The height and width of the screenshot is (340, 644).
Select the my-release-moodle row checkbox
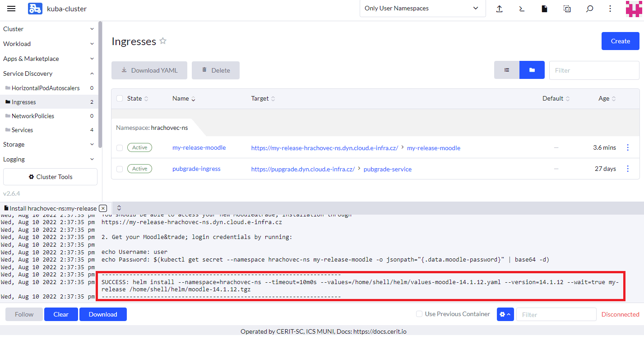pos(120,147)
